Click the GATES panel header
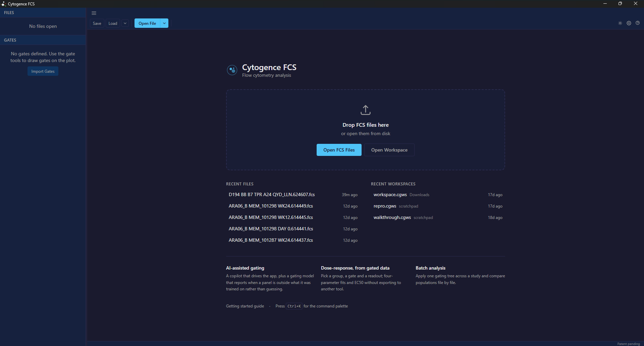644x346 pixels. [43, 40]
